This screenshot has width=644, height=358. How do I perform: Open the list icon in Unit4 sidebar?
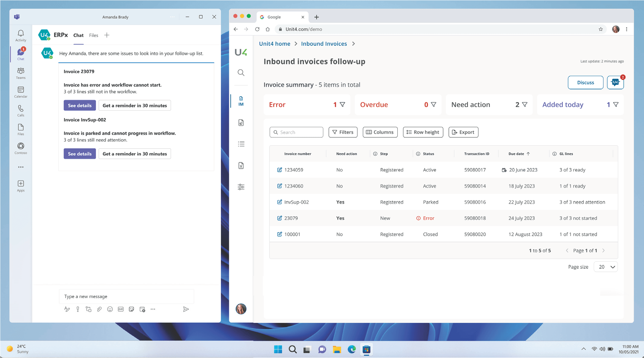tap(241, 144)
